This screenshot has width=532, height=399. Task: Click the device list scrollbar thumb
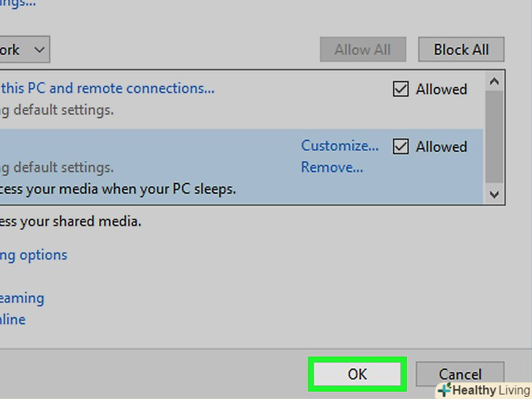coord(495,135)
